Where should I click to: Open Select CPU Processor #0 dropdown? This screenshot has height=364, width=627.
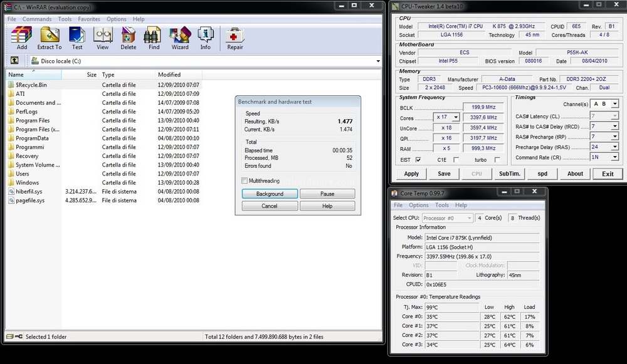tap(447, 218)
